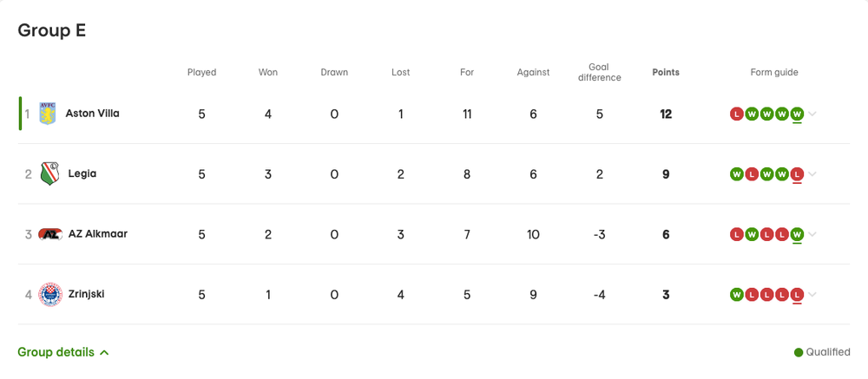
Task: Expand Aston Villa's form guide chevron
Action: (812, 114)
